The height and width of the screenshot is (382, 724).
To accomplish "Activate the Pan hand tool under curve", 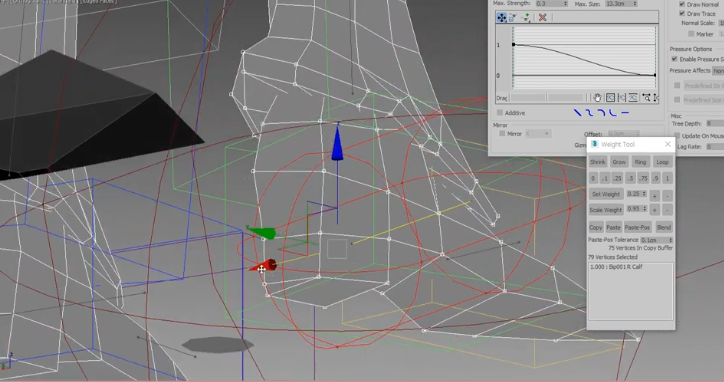I will (597, 97).
